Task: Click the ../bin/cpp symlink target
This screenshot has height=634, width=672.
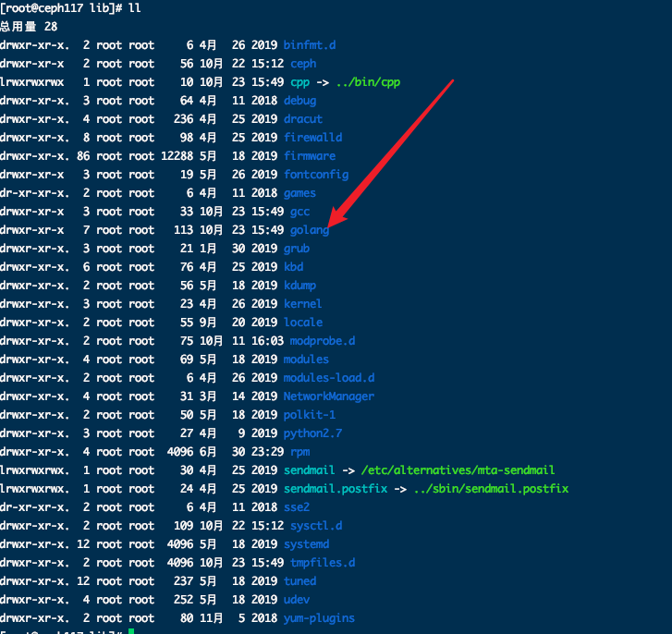Action: tap(368, 82)
